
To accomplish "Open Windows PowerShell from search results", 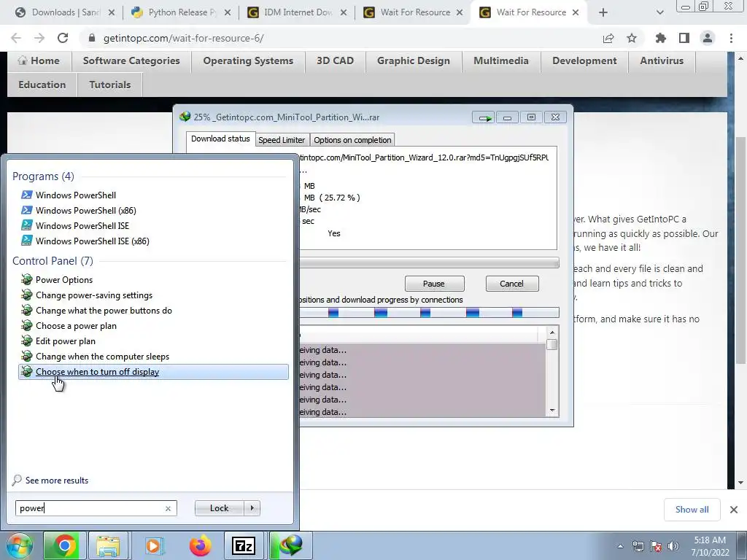I will click(75, 195).
